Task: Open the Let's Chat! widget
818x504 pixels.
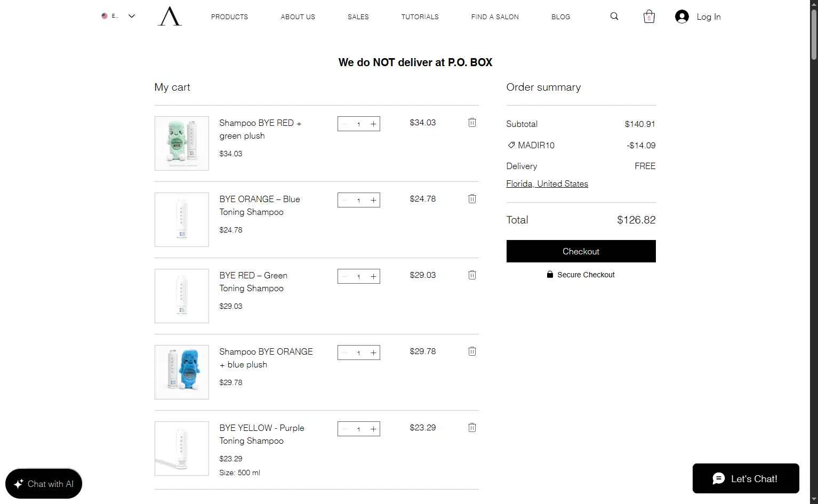Action: click(x=745, y=478)
